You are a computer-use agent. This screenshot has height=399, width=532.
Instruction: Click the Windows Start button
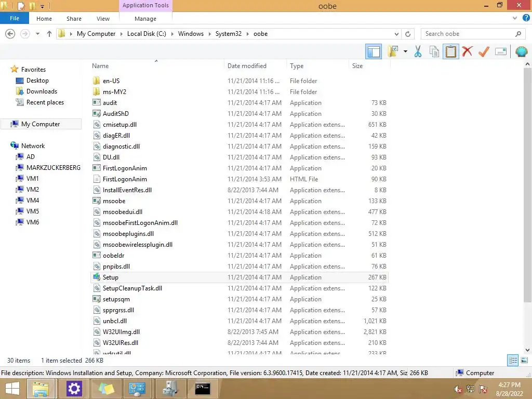coord(12,389)
